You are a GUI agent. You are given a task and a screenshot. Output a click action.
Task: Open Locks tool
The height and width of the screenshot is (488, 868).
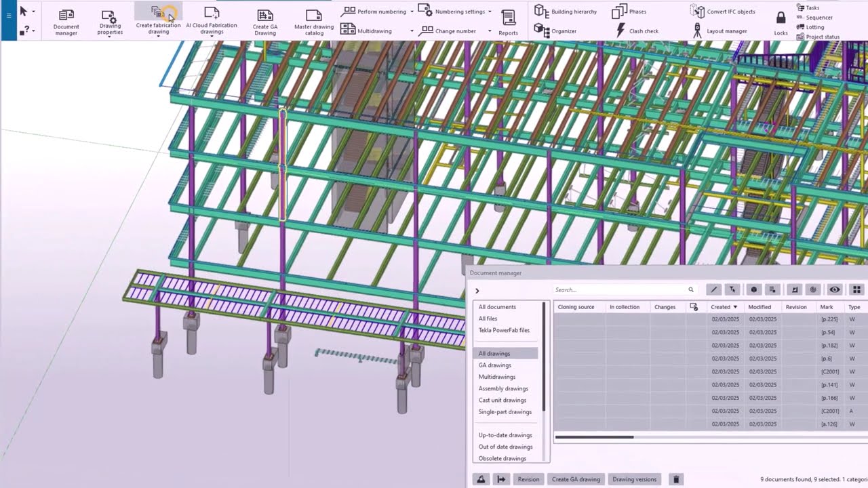point(781,24)
